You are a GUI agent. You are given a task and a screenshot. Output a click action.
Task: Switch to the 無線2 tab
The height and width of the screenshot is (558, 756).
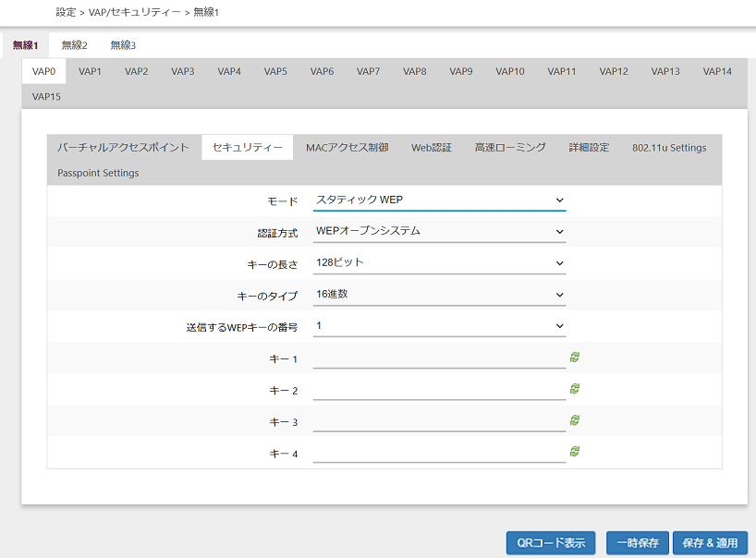pyautogui.click(x=74, y=45)
